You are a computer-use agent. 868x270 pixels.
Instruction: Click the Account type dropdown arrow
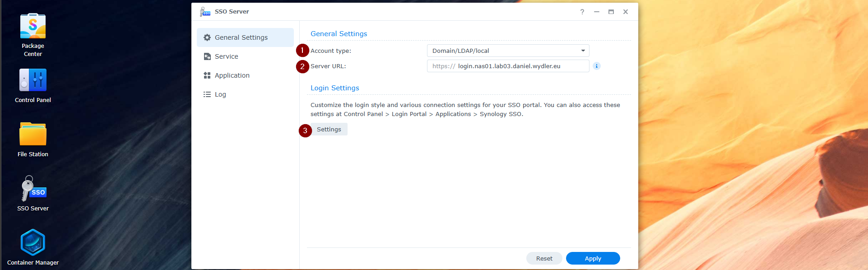tap(583, 51)
